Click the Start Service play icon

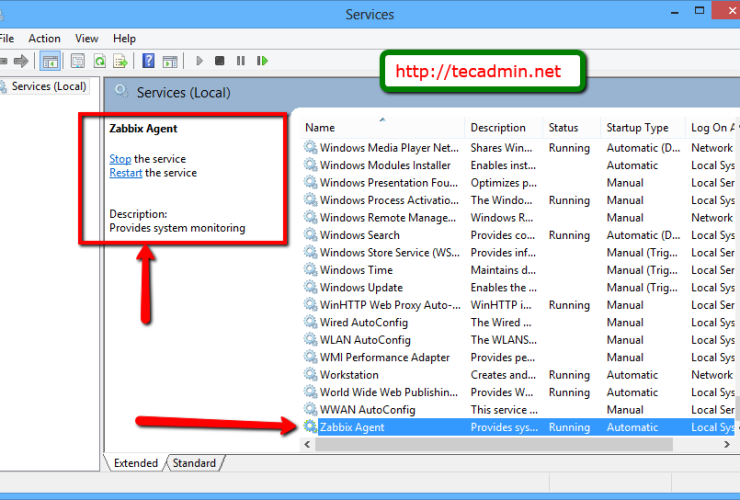pos(200,61)
